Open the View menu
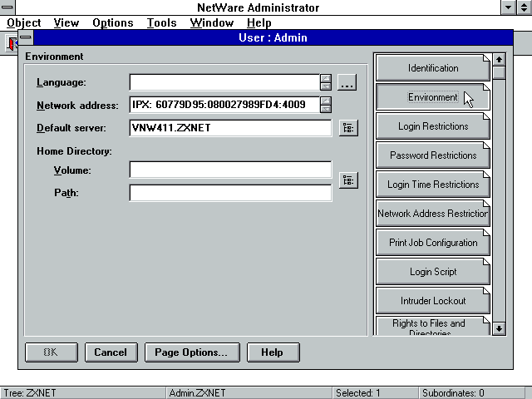 (66, 22)
